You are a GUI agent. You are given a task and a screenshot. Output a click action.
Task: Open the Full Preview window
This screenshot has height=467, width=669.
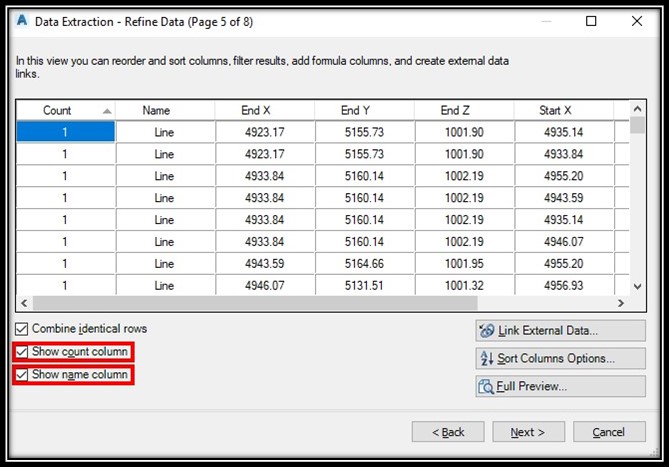tap(561, 386)
